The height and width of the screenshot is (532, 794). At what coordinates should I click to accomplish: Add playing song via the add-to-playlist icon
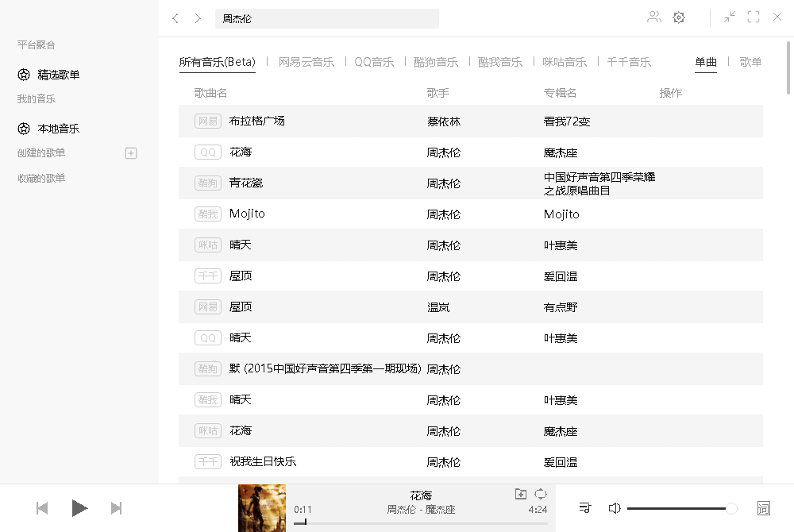(x=520, y=494)
